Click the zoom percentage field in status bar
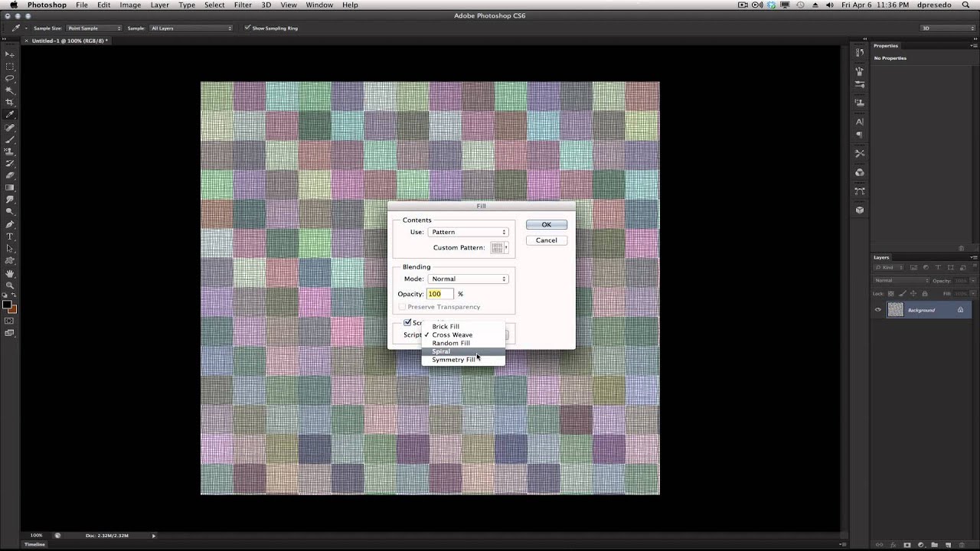This screenshot has height=551, width=980. click(x=36, y=536)
